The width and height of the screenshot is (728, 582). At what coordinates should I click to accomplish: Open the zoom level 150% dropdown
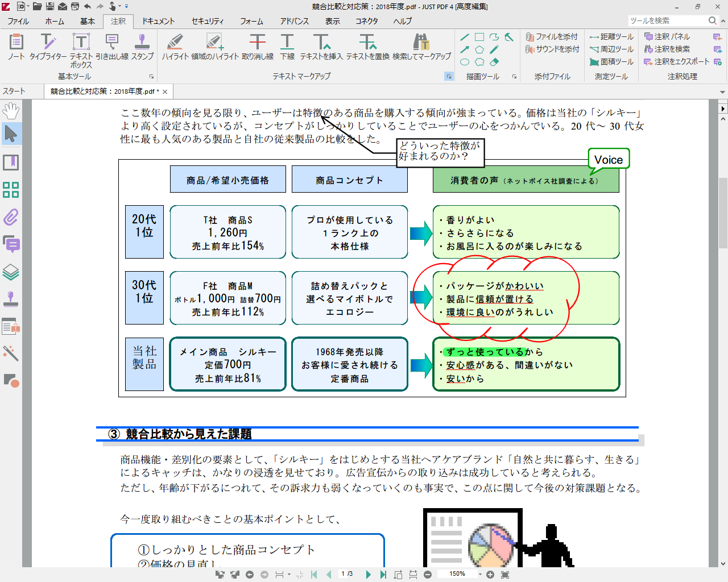(480, 574)
